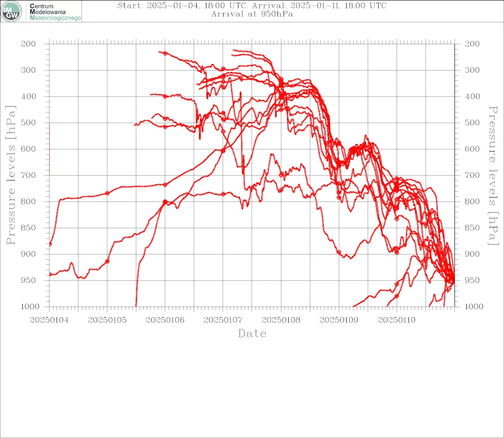The height and width of the screenshot is (438, 504).
Task: Click the trajectory marker at 800 hPa on 20250106
Action: pos(165,202)
